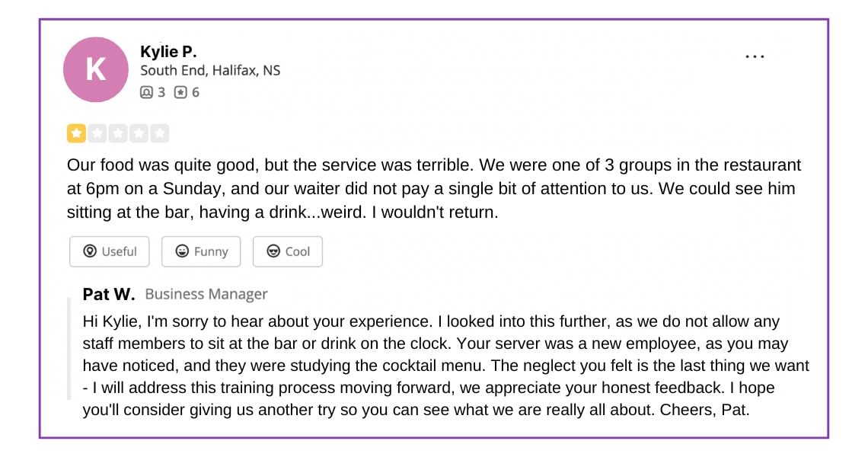Click the third empty rating star
Image resolution: width=868 pixels, height=457 pixels.
[x=118, y=133]
